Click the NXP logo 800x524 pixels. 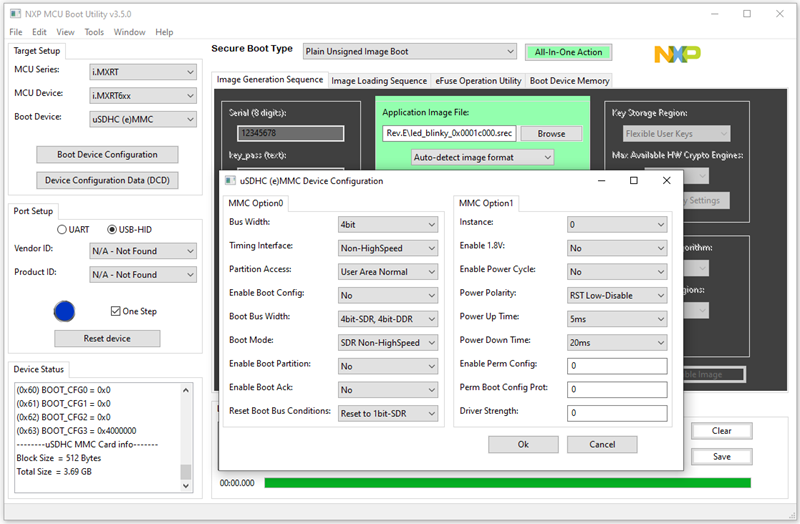pyautogui.click(x=677, y=54)
